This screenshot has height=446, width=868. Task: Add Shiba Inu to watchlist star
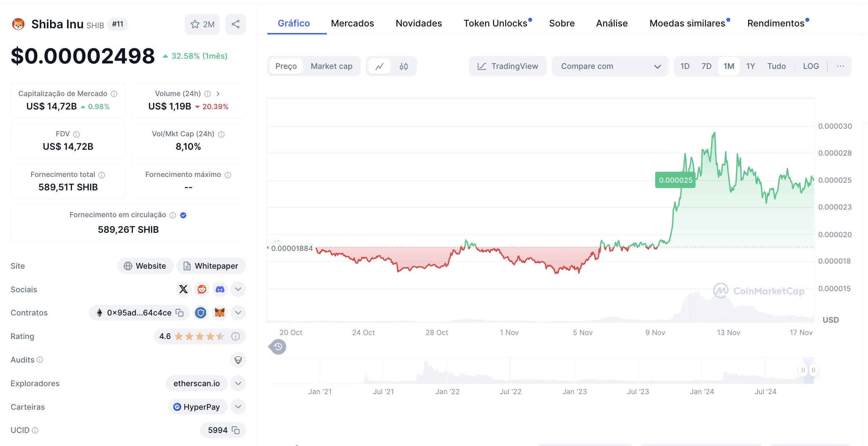coord(202,24)
